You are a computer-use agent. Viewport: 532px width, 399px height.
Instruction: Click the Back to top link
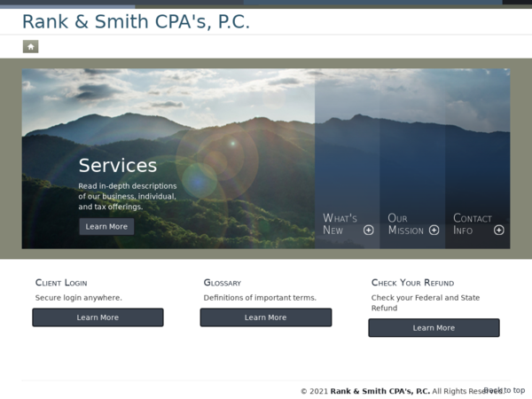point(505,390)
